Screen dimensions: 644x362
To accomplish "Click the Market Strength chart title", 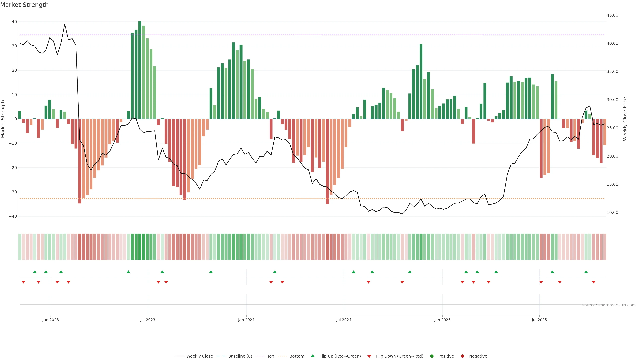I will (24, 5).
